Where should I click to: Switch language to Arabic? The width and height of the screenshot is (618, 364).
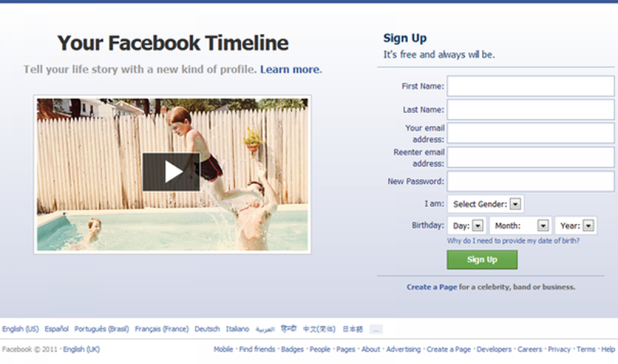point(265,330)
